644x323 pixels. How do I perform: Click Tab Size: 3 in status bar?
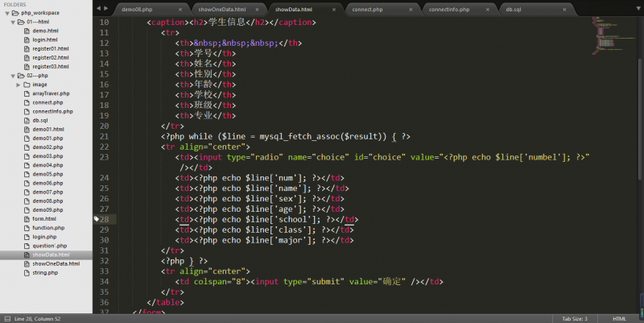point(576,318)
